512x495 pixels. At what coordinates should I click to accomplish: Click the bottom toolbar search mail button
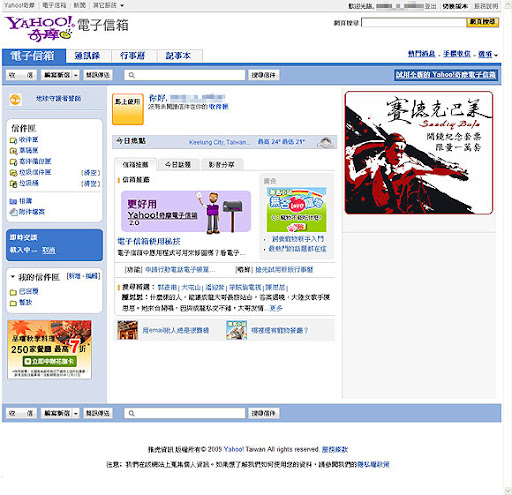pyautogui.click(x=263, y=413)
